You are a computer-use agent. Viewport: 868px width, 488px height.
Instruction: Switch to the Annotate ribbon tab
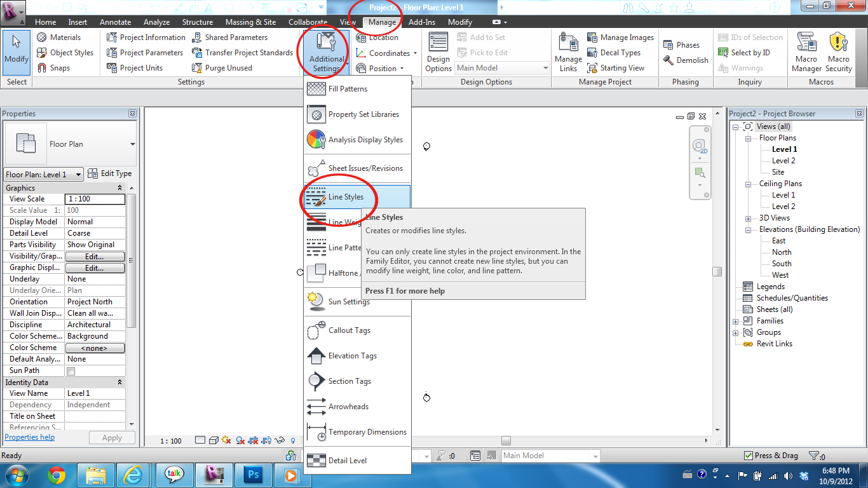pyautogui.click(x=115, y=22)
